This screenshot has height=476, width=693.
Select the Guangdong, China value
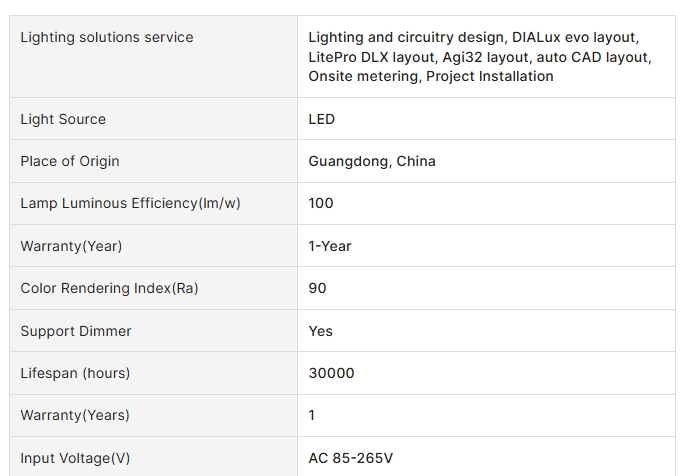click(372, 161)
